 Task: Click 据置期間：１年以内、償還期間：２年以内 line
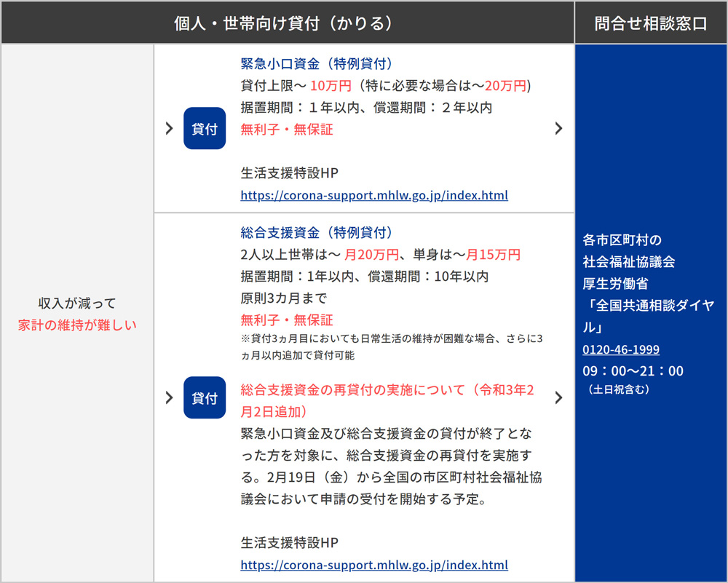(366, 108)
